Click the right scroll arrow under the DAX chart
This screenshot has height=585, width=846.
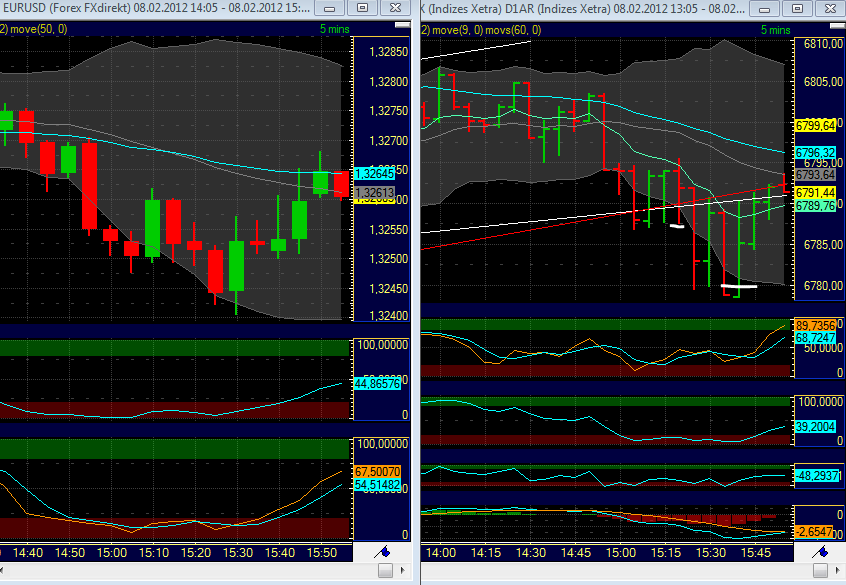838,571
